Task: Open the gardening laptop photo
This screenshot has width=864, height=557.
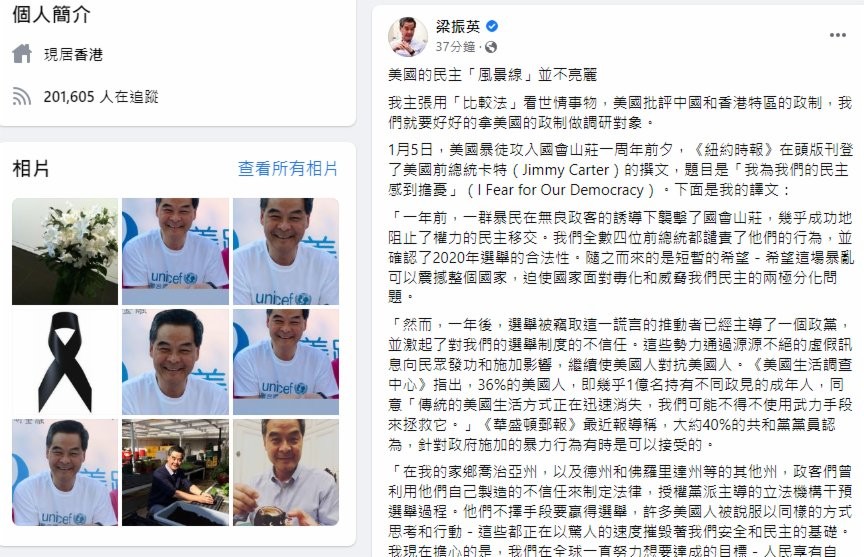Action: [175, 472]
